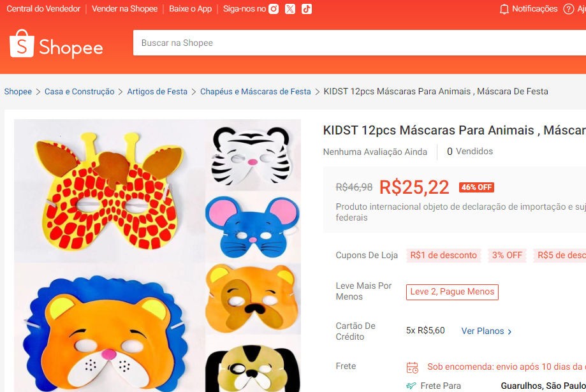Claim the R$1 de desconto coupon

pos(443,255)
